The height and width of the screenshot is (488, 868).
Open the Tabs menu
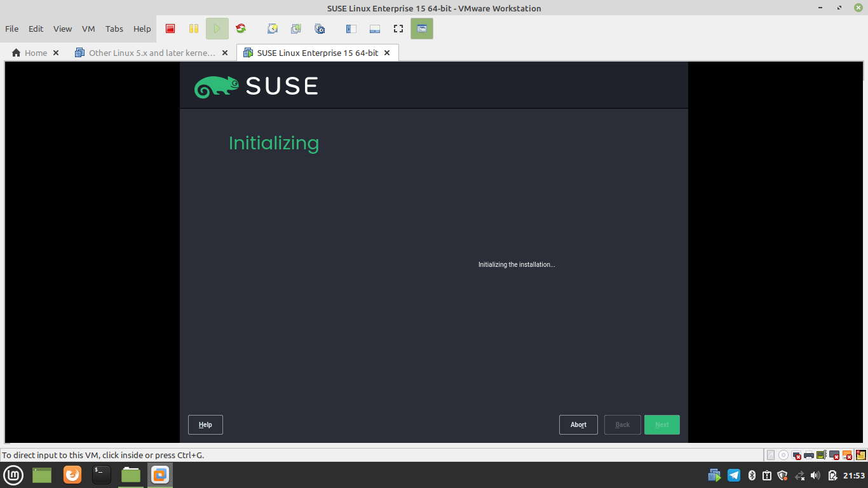pyautogui.click(x=114, y=29)
